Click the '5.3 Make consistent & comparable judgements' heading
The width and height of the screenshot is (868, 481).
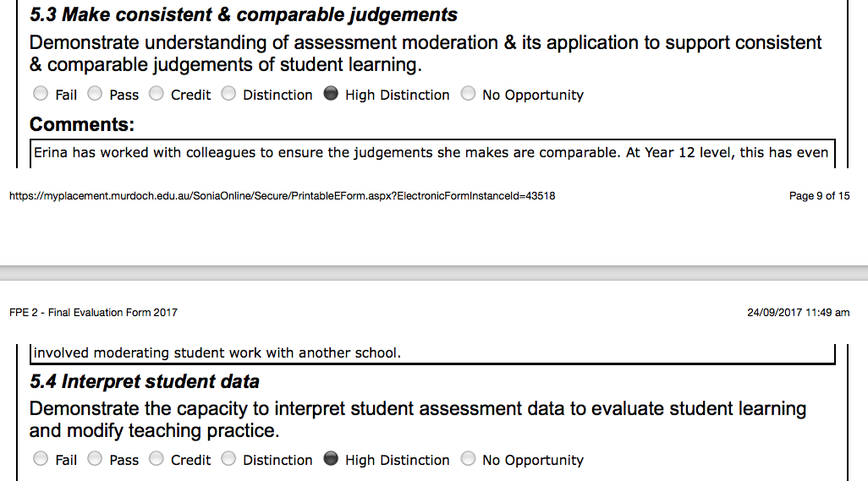(244, 14)
